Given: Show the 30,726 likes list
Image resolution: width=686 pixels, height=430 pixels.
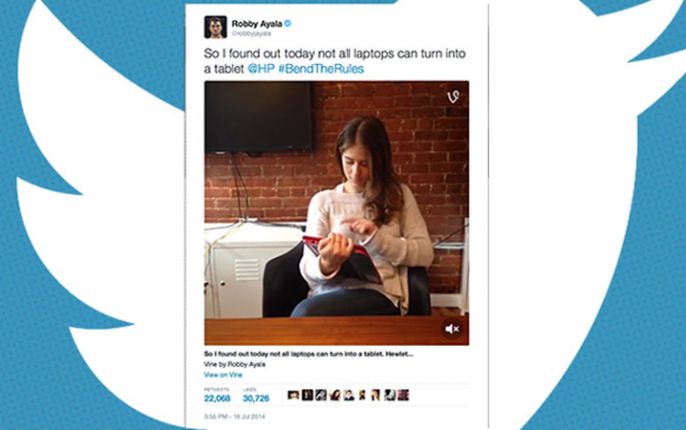Looking at the screenshot, I should 256,395.
